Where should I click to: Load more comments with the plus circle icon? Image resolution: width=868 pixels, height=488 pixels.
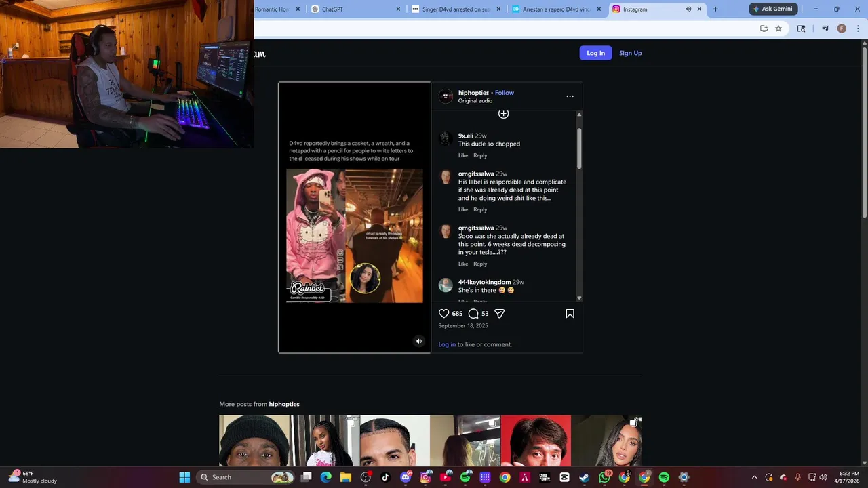503,114
